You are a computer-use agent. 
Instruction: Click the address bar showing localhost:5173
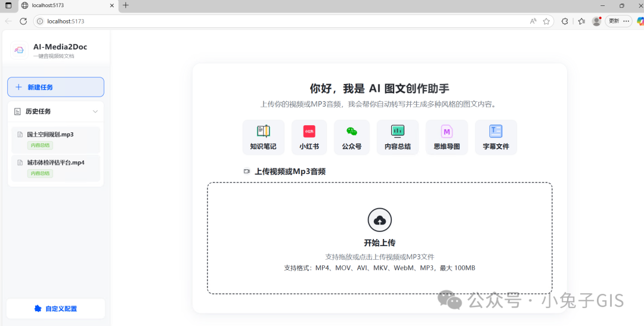pyautogui.click(x=293, y=21)
